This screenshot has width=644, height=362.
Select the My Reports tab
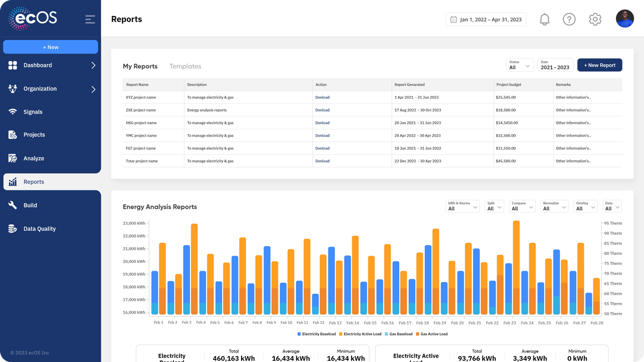pos(140,67)
